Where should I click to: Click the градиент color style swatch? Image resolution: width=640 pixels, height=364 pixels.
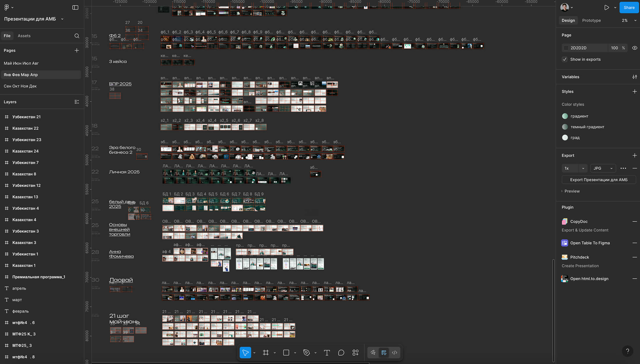(x=565, y=116)
